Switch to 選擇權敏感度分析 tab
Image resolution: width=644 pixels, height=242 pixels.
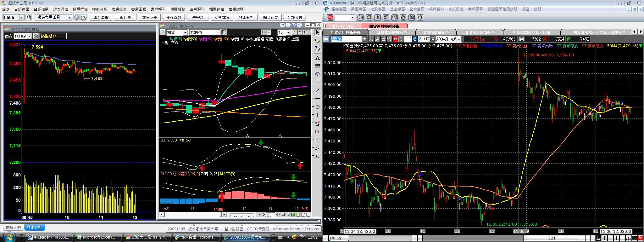point(392,32)
